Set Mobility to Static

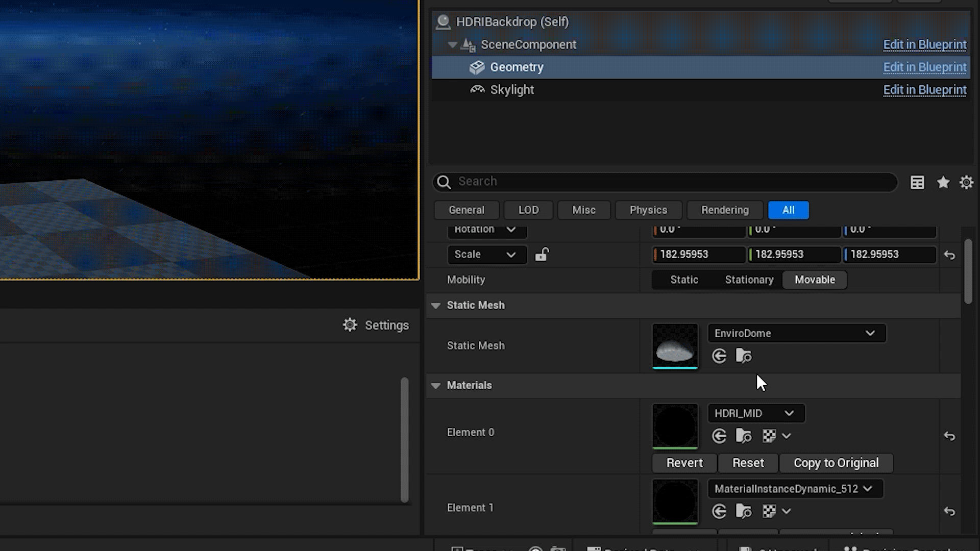[x=684, y=280]
